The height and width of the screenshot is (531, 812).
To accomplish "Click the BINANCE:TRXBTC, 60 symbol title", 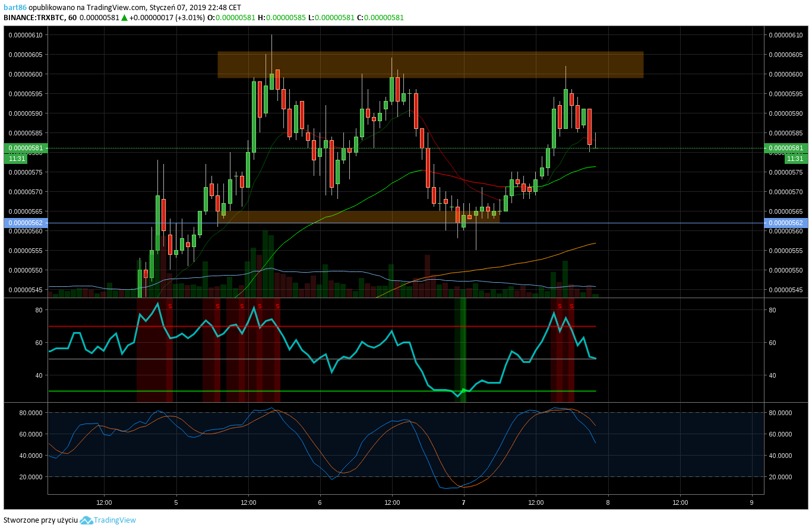I will click(40, 18).
